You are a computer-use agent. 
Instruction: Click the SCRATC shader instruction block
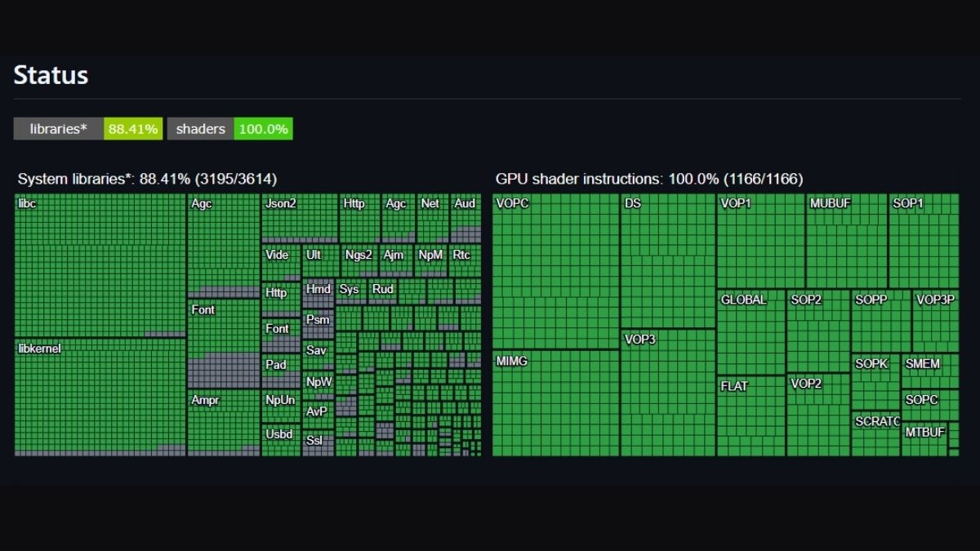tap(875, 433)
